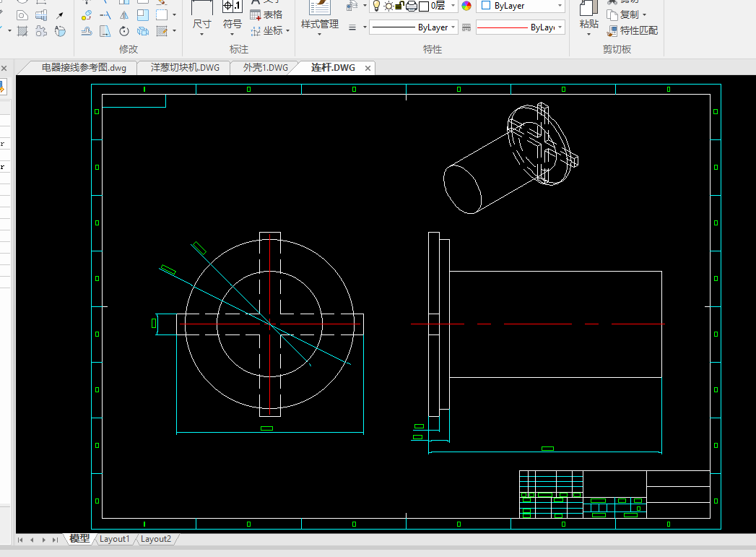The image size is (756, 557).
Task: Go to next layout tab arrow
Action: tap(43, 540)
